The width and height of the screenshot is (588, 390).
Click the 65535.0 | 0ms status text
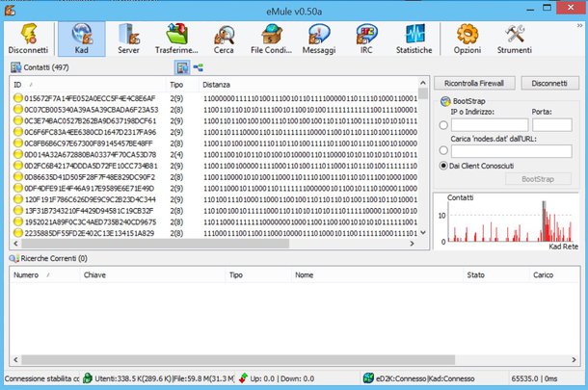tap(534, 378)
